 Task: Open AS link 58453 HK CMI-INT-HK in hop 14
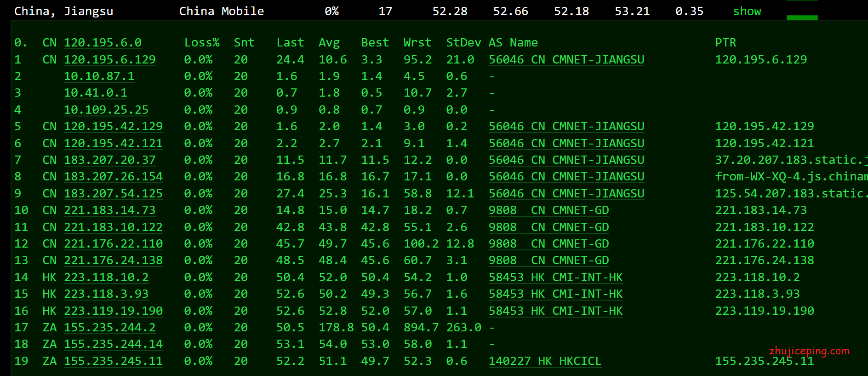pyautogui.click(x=556, y=278)
